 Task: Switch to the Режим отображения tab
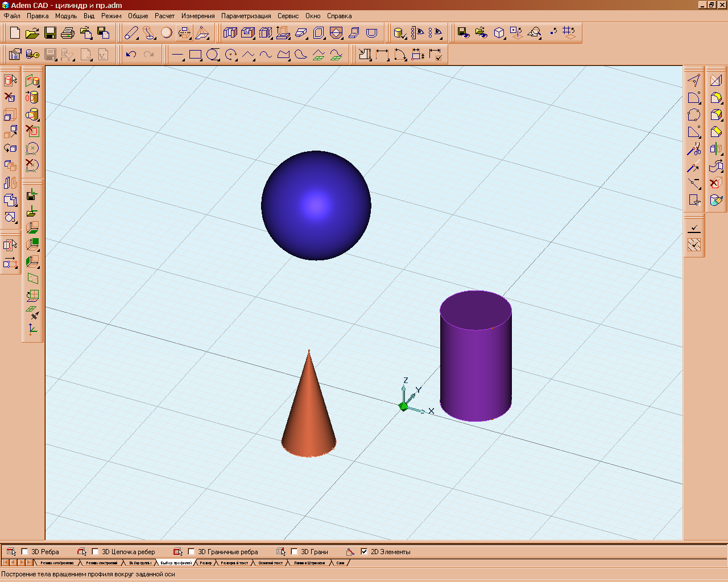tap(57, 563)
